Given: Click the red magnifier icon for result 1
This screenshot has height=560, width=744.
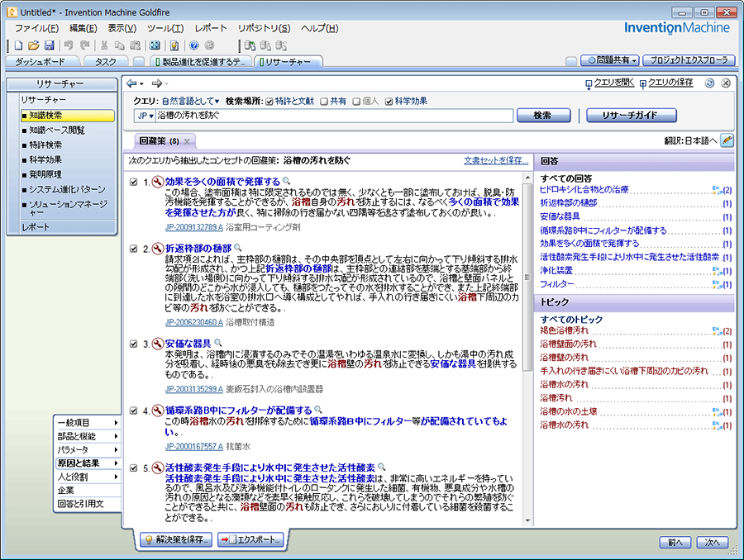Looking at the screenshot, I should tap(158, 182).
